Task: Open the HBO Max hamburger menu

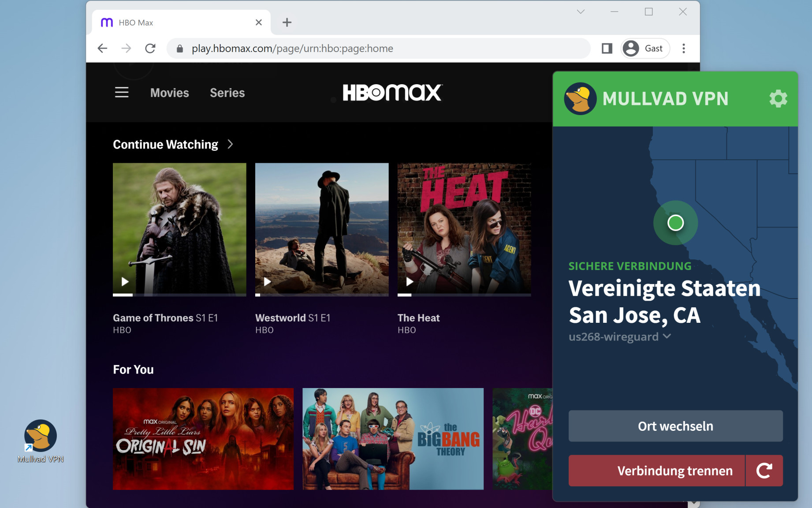Action: point(122,93)
